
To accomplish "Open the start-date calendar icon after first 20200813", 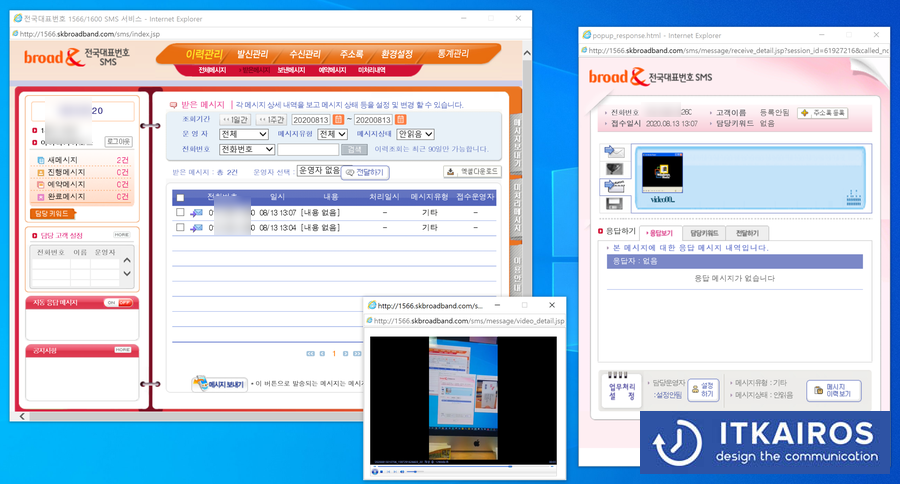I will pyautogui.click(x=338, y=119).
